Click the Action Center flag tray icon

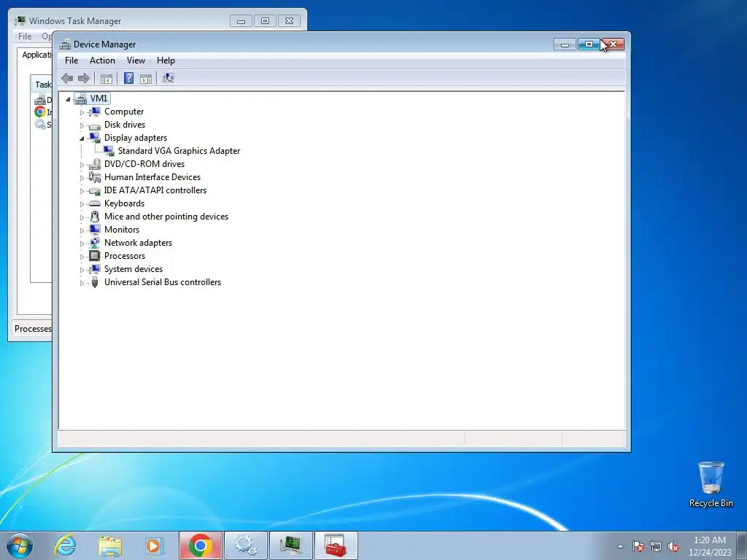(638, 547)
